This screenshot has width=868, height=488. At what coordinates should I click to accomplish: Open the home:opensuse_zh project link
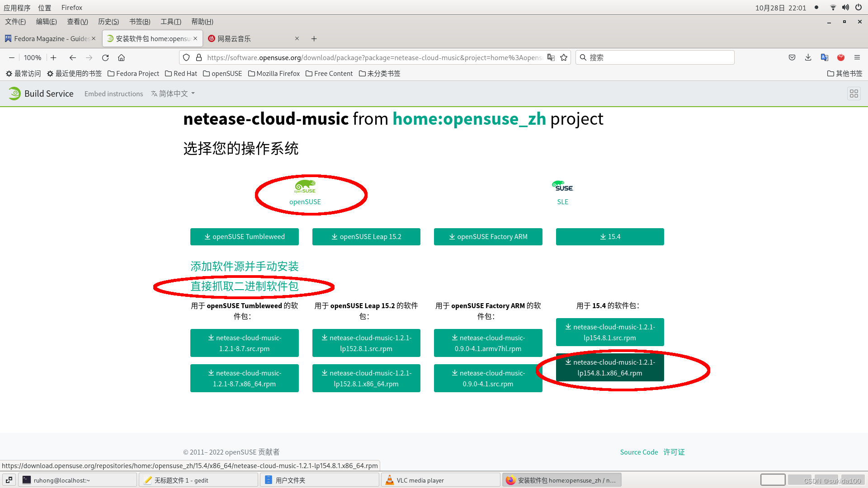469,119
